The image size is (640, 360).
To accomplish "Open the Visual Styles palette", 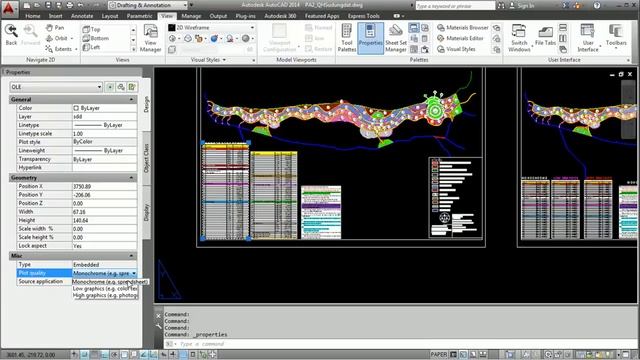I will (x=456, y=49).
